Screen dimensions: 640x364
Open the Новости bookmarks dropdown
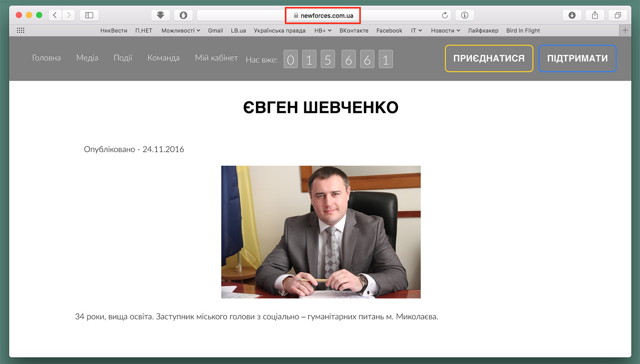[x=445, y=31]
